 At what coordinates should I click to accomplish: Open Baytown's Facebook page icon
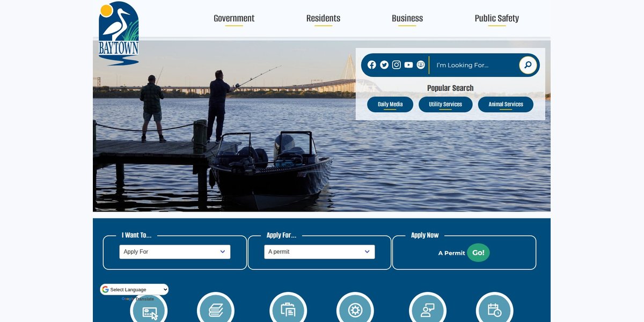point(372,65)
